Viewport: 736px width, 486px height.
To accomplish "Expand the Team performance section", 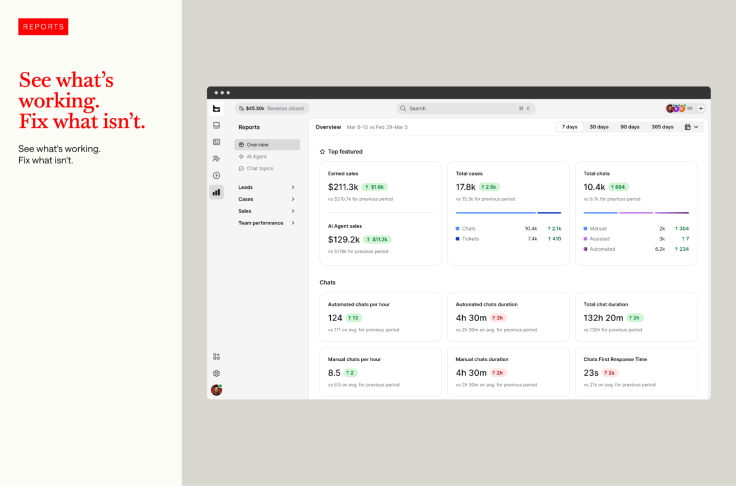I will [x=267, y=223].
